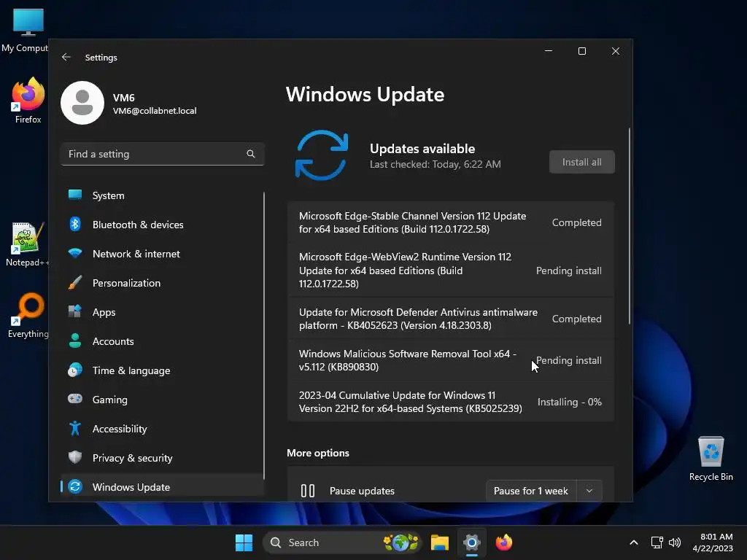Click the Defender Antivirus KB4052623 update row
The height and width of the screenshot is (560, 747).
450,319
